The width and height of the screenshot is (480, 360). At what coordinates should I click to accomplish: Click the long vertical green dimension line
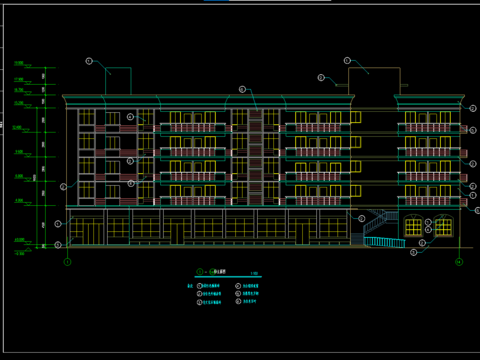45,157
